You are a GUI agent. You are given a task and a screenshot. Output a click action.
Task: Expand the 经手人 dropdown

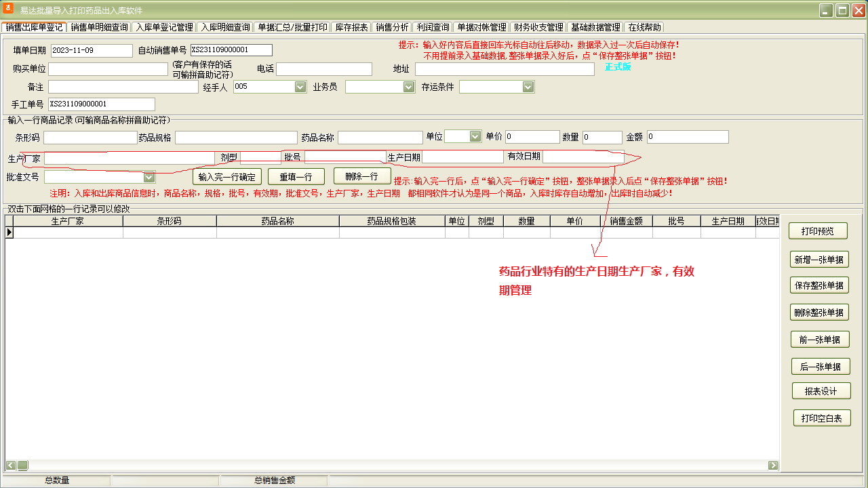pyautogui.click(x=300, y=87)
